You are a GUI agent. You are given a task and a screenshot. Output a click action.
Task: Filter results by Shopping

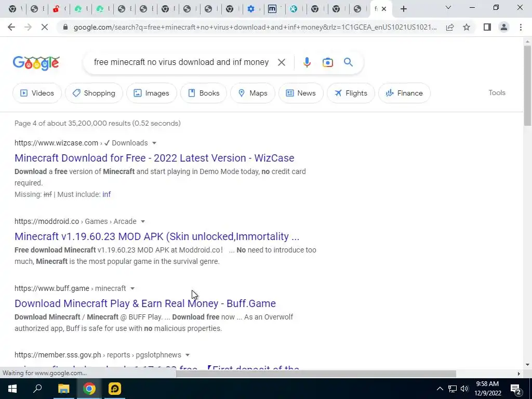tap(94, 93)
